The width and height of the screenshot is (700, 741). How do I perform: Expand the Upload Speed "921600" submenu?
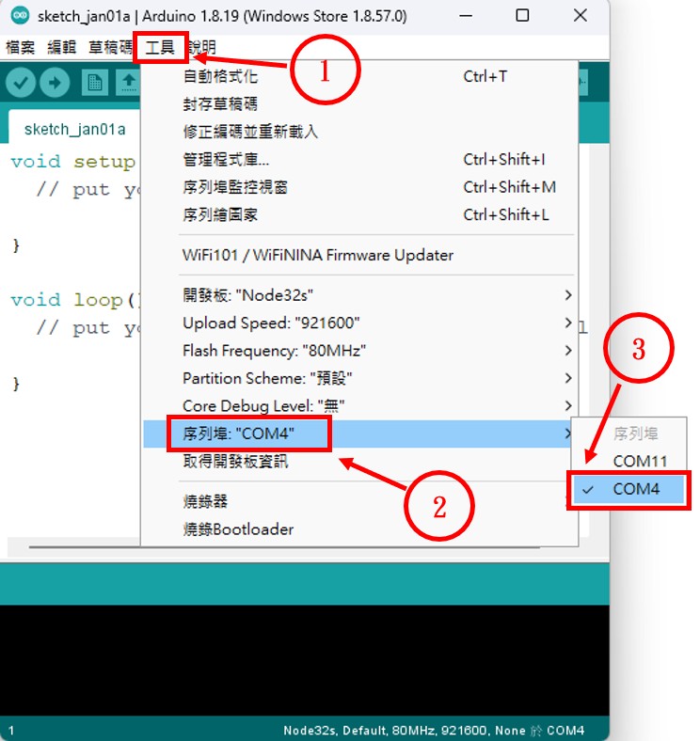359,323
